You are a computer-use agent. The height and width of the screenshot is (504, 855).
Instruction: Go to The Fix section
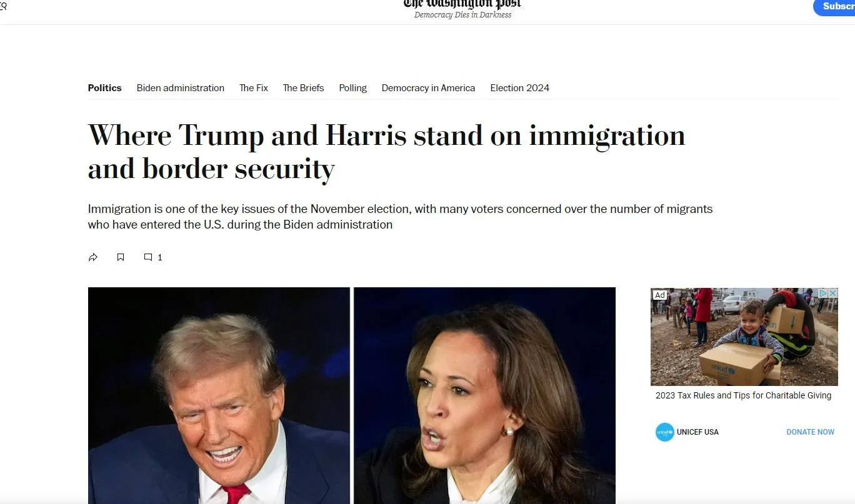(x=254, y=88)
